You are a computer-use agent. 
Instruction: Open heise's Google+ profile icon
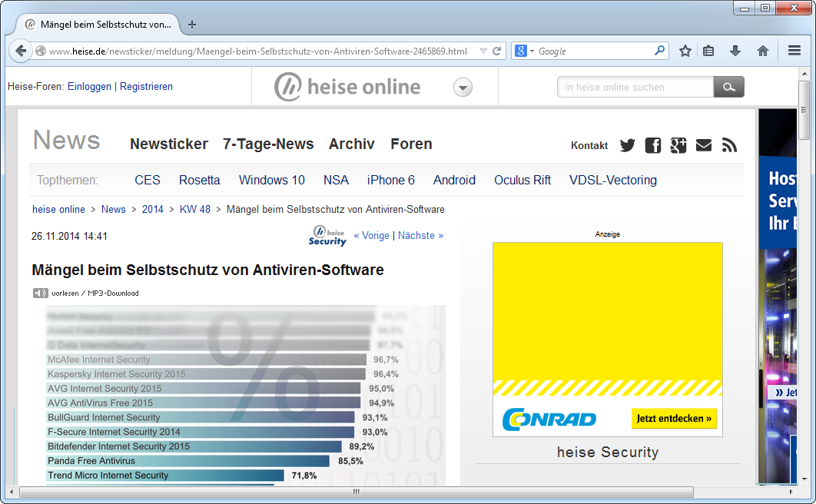[678, 145]
